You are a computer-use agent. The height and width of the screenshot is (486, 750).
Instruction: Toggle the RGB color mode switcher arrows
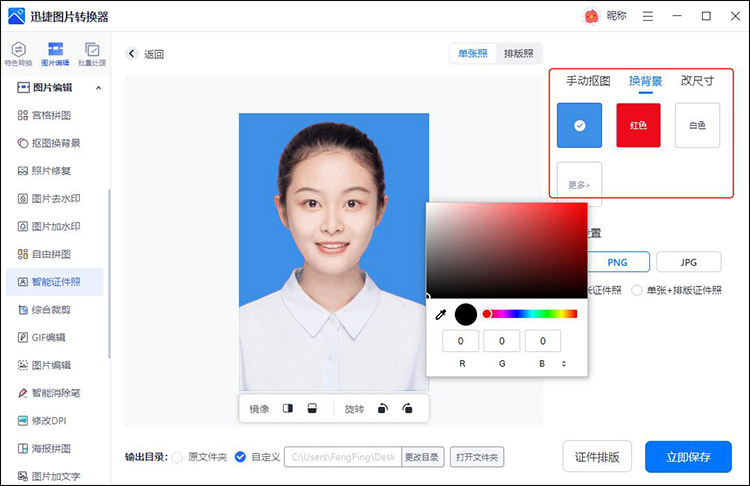[564, 364]
